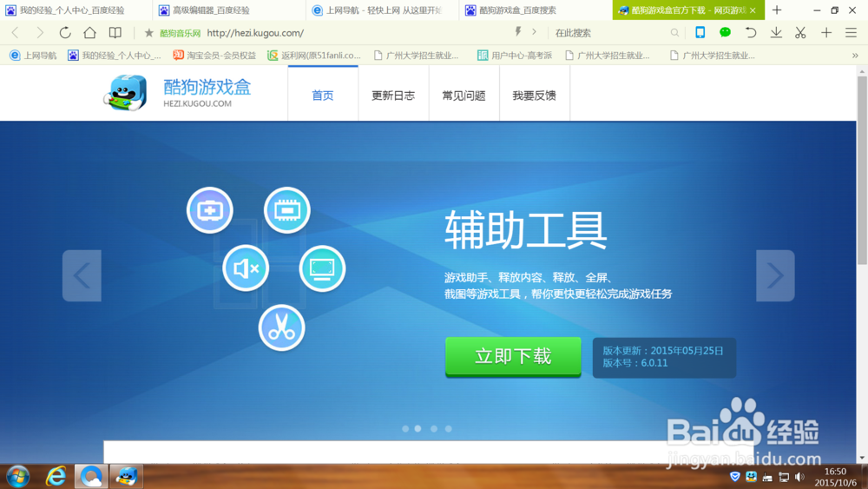Bookmark page with the star icon

(x=148, y=33)
